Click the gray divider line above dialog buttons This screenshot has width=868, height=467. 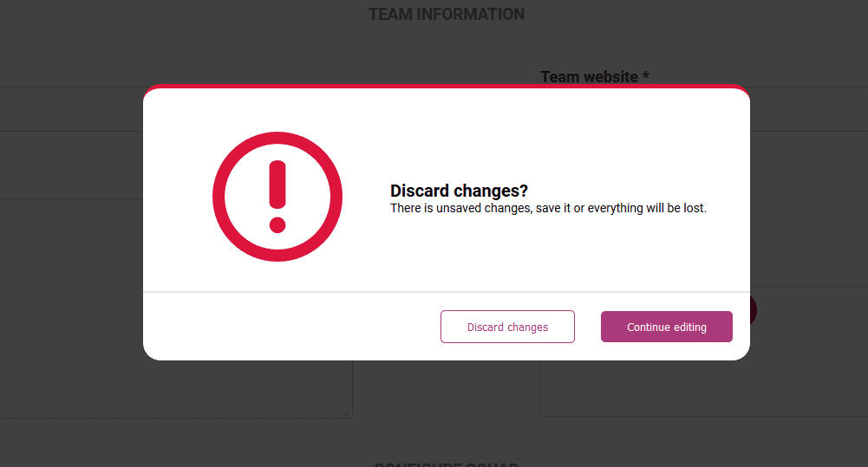[447, 292]
